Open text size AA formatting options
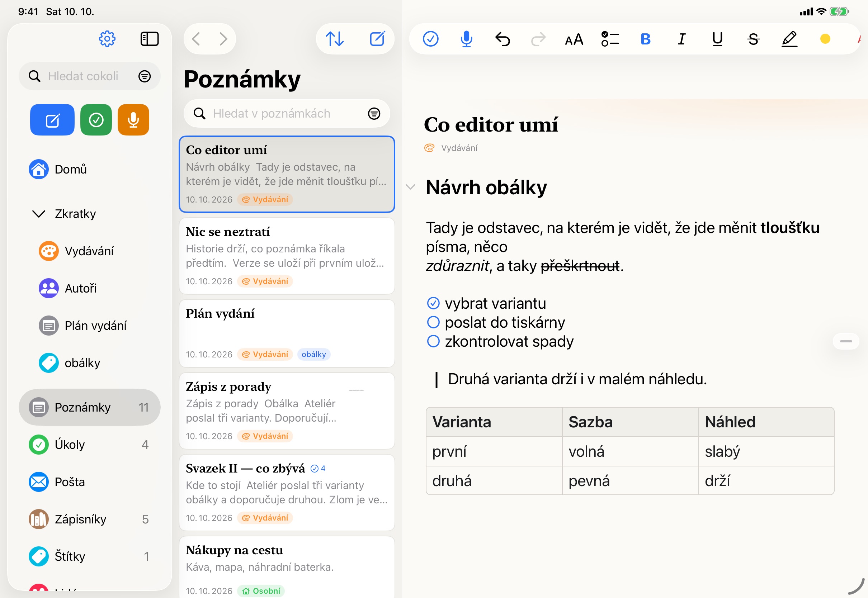Image resolution: width=868 pixels, height=598 pixels. click(x=574, y=39)
